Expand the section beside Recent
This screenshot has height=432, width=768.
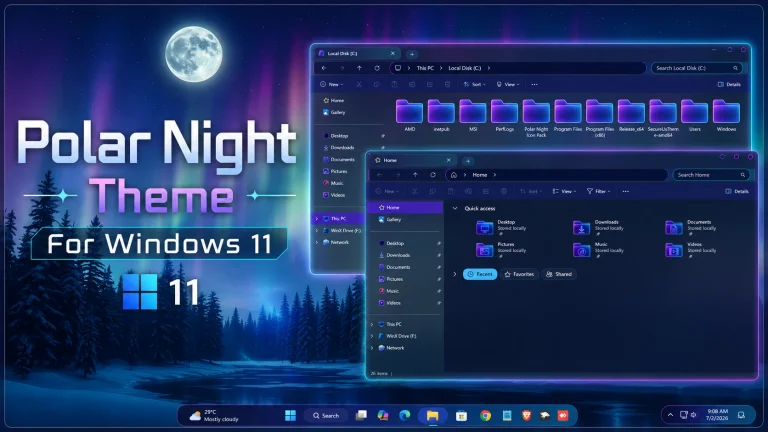click(x=455, y=274)
